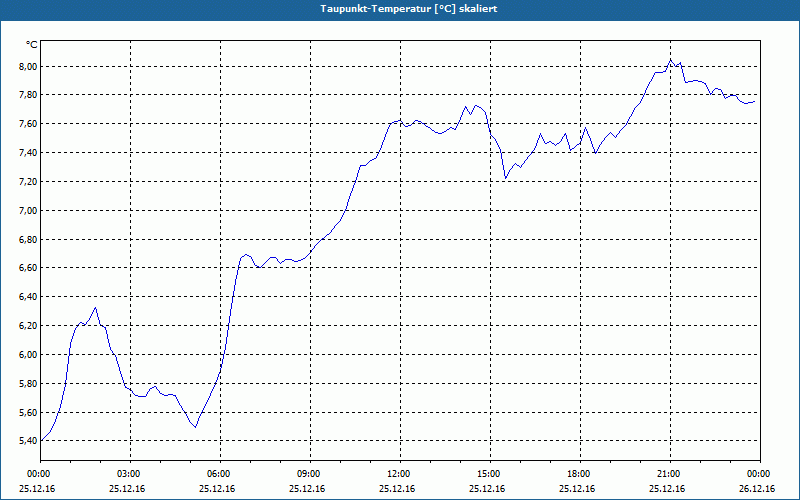The image size is (800, 500).
Task: Select the 5,40 y-axis value
Action: [x=29, y=441]
